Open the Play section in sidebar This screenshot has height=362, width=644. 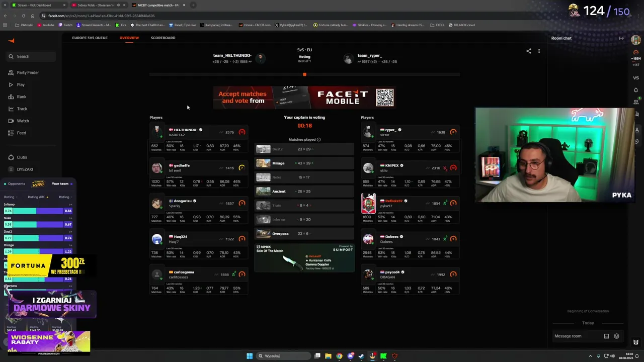point(17,84)
